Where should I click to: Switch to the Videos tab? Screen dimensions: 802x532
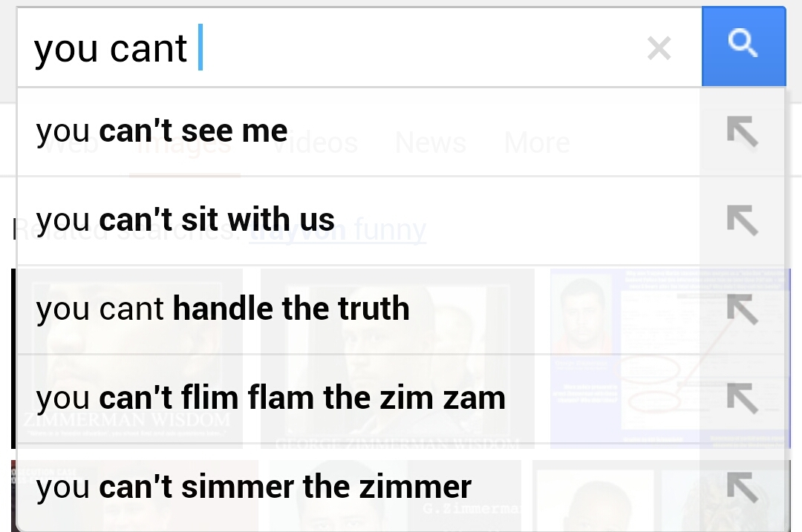315,142
